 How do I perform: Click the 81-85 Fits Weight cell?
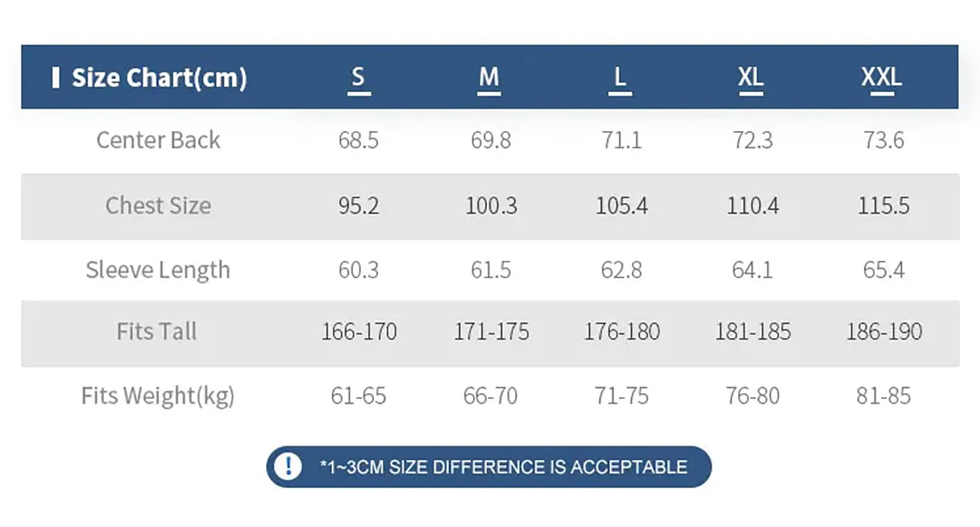[883, 396]
